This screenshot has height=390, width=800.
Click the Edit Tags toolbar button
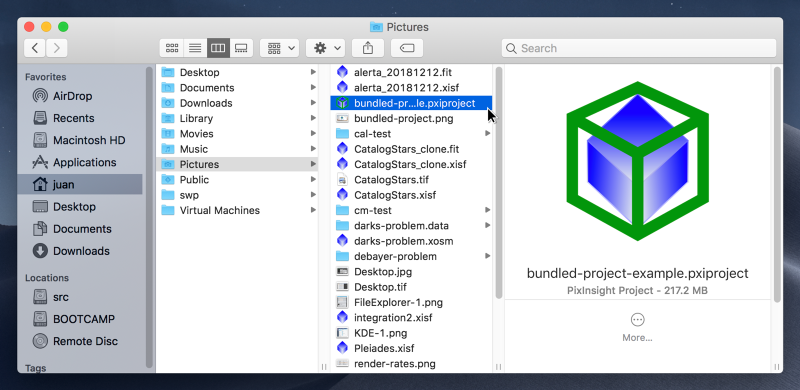point(407,48)
